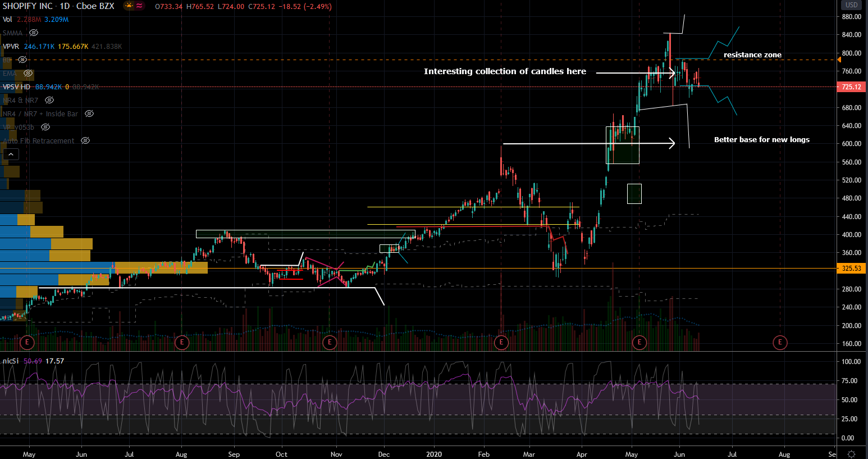Select the 'Better base for new longs' annotation

point(762,140)
